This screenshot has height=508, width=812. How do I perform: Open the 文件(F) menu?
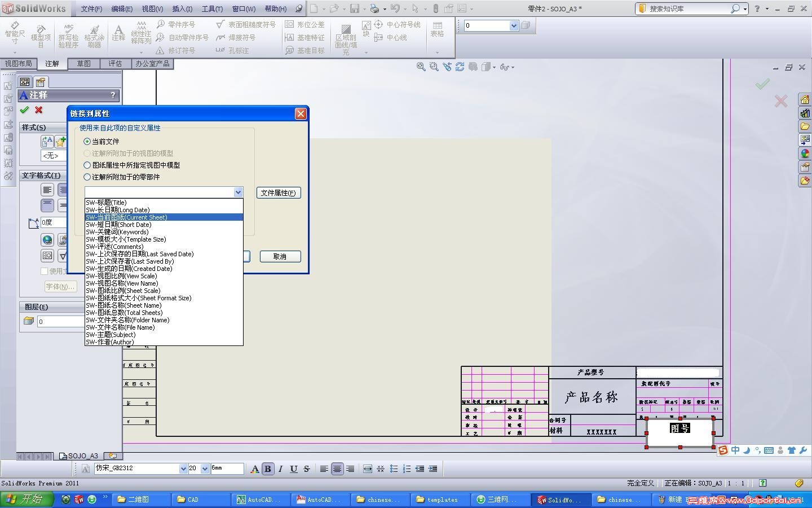91,9
